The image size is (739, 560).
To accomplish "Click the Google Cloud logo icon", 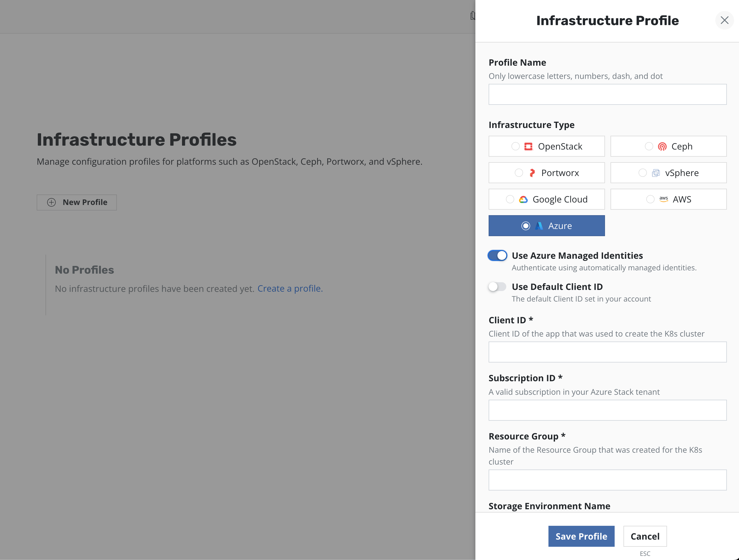I will [x=523, y=199].
